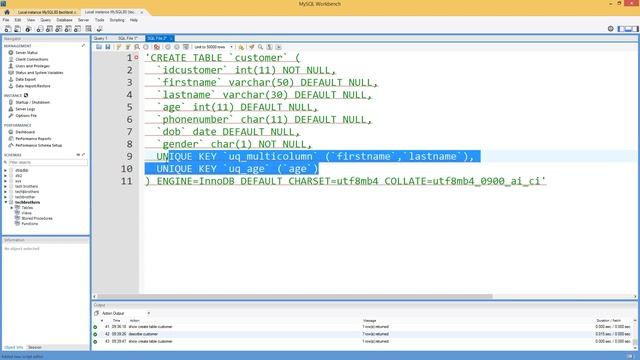The image size is (640, 360).
Task: Open settings gear icon at top right
Action: (611, 29)
